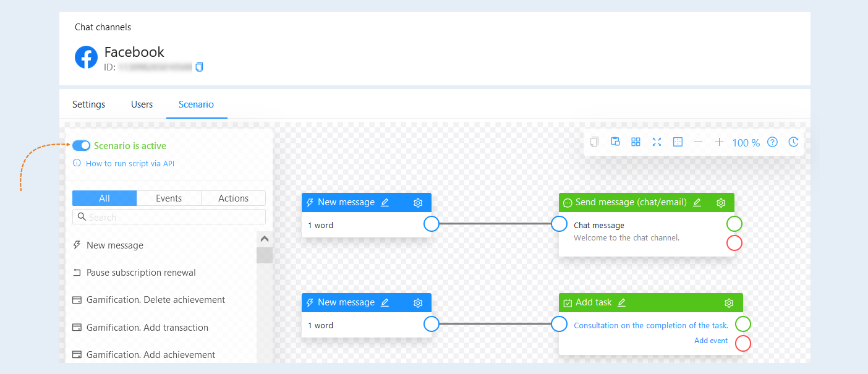Copy the Facebook channel ID
The width and height of the screenshot is (868, 374).
click(x=199, y=67)
